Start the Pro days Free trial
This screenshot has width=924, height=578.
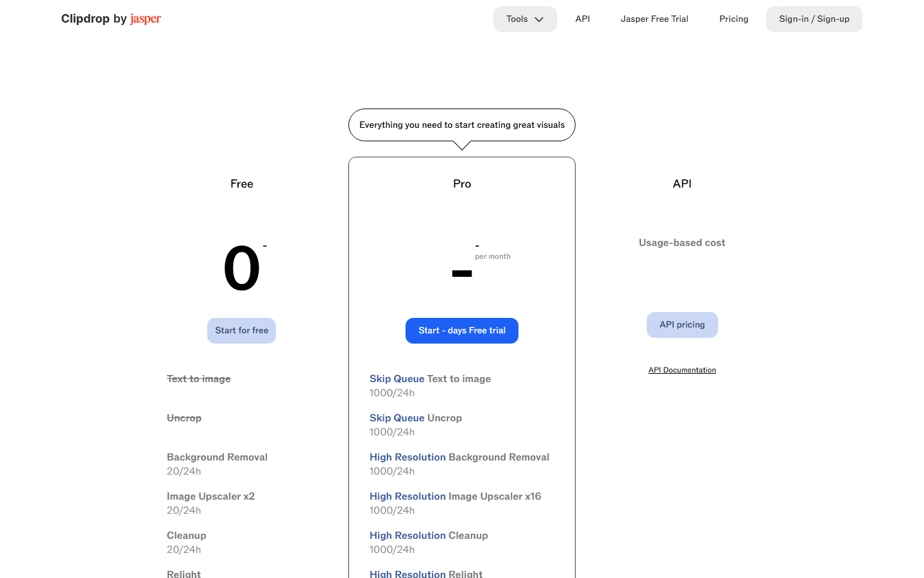(x=462, y=331)
